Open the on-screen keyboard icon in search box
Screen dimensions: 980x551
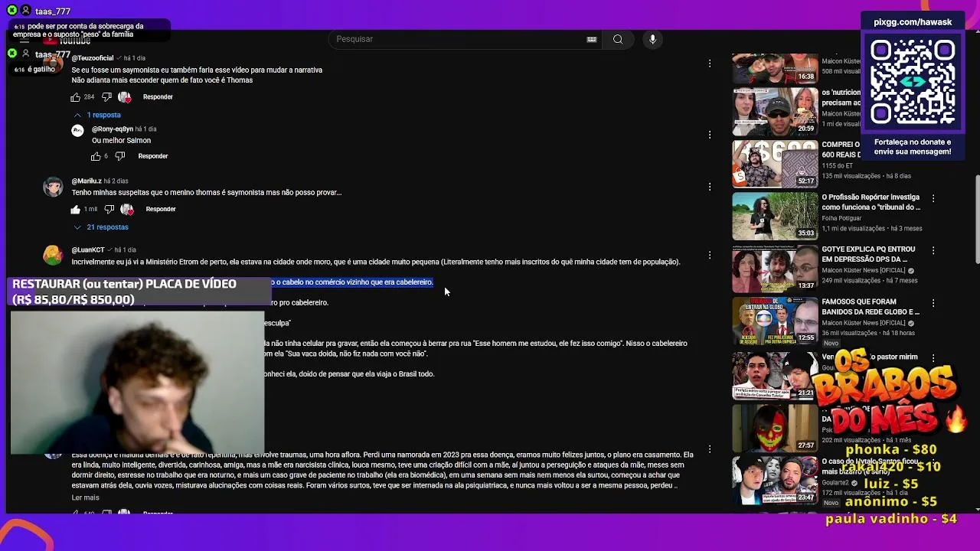pyautogui.click(x=592, y=39)
